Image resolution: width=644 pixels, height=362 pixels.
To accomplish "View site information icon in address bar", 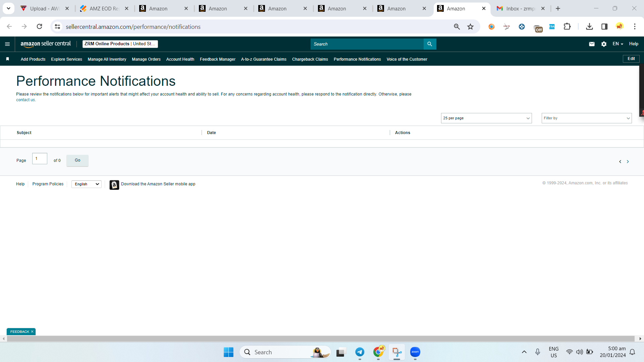I will pos(58,26).
